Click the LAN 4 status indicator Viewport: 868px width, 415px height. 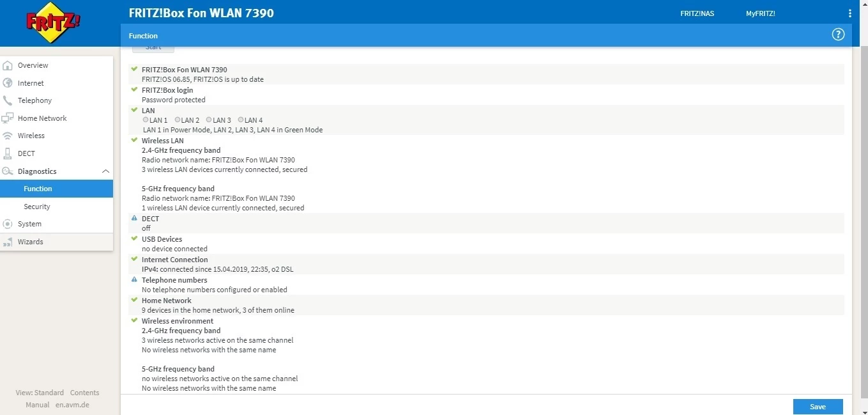(x=241, y=120)
